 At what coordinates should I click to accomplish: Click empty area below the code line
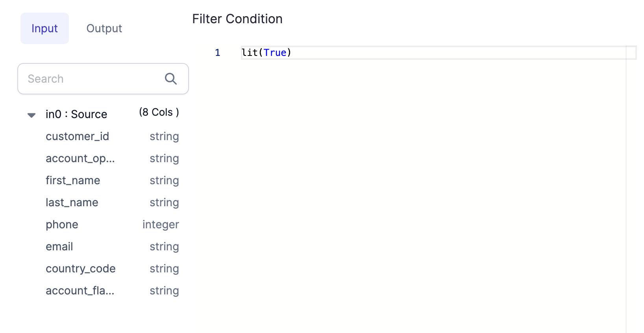(x=394, y=177)
